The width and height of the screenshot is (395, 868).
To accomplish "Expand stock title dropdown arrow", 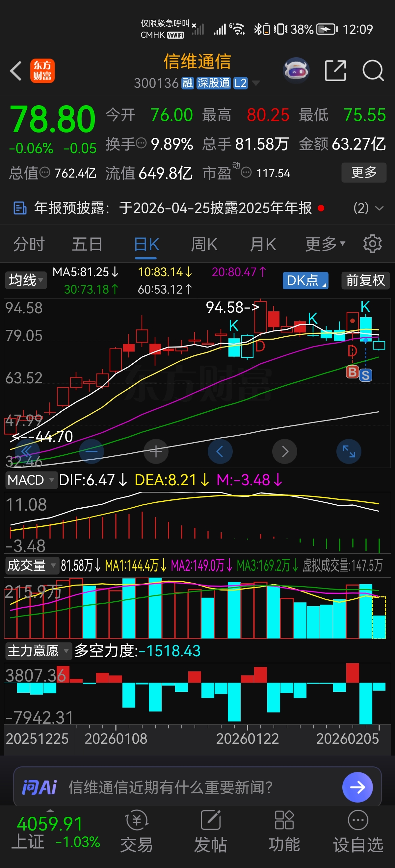I will (x=256, y=83).
